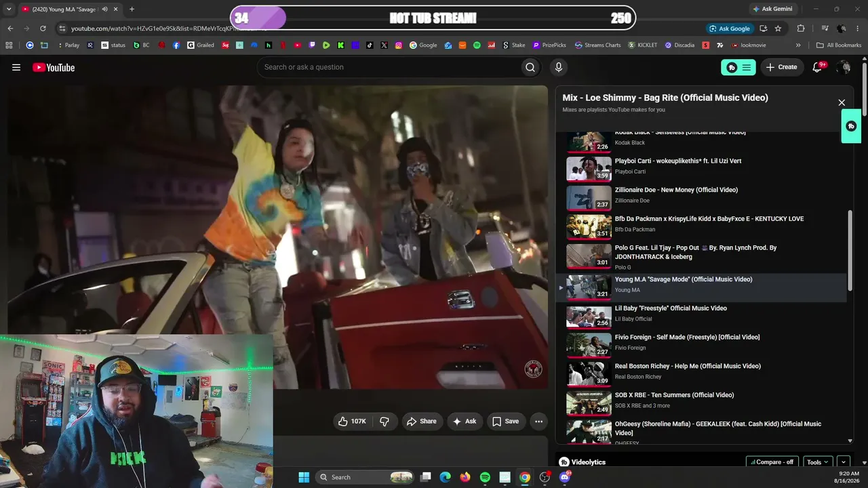This screenshot has height=488, width=868.
Task: Click the Ask button under the video
Action: tap(465, 421)
